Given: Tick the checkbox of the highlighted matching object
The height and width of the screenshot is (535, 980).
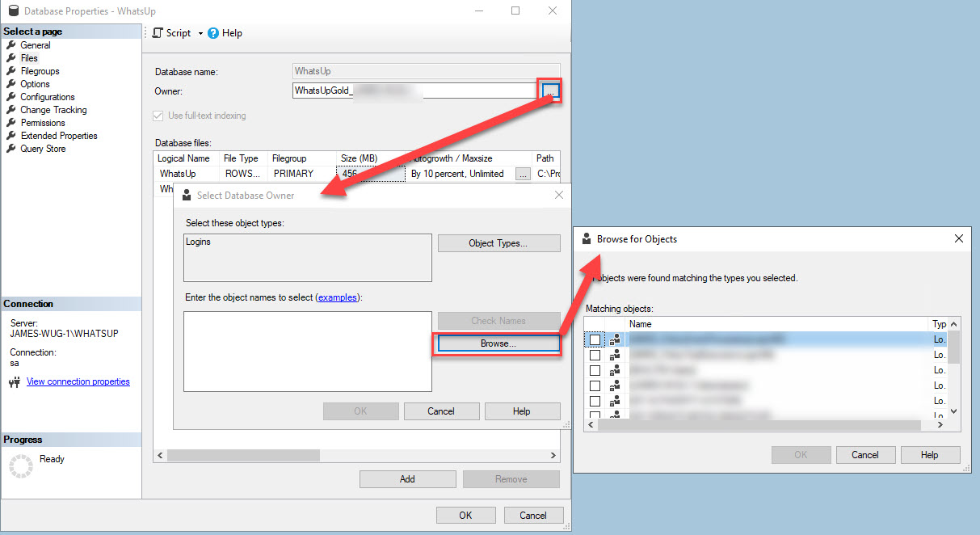Looking at the screenshot, I should pyautogui.click(x=595, y=340).
